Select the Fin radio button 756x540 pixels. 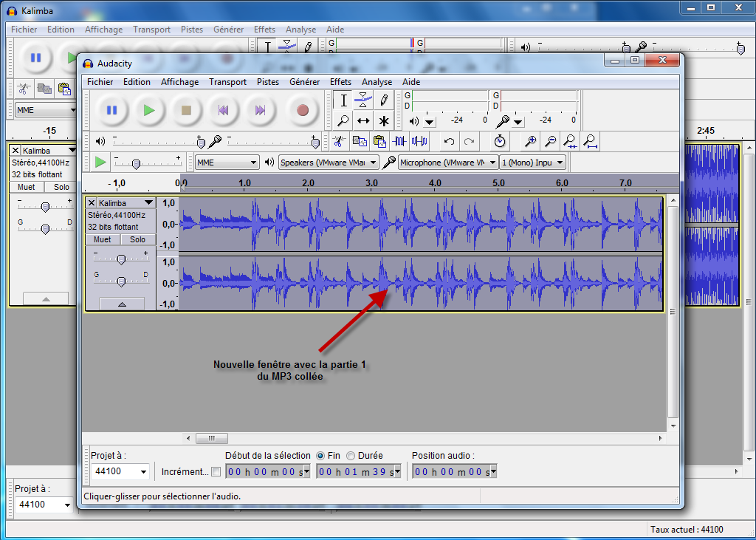click(x=320, y=456)
